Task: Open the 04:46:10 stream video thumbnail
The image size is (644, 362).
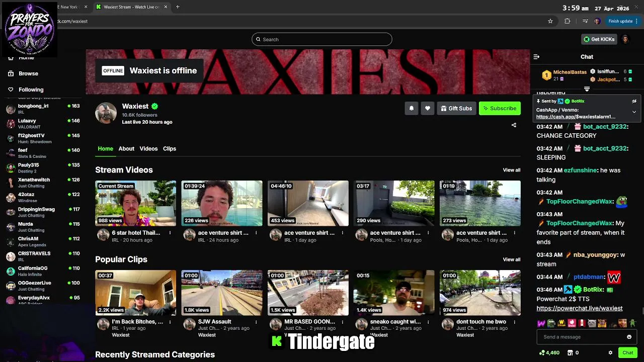Action: (x=308, y=203)
